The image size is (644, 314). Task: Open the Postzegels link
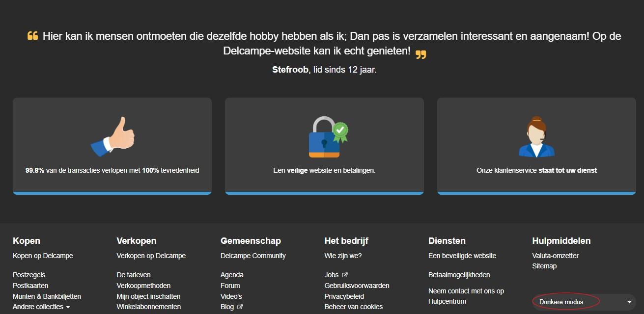click(29, 275)
